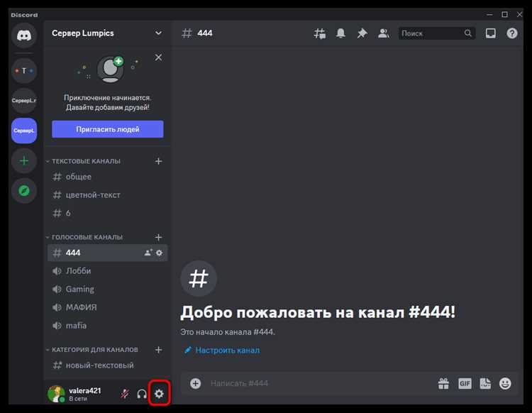532x413 pixels.
Task: Open the Сервер Lumpics server dropdown
Action: tap(108, 33)
